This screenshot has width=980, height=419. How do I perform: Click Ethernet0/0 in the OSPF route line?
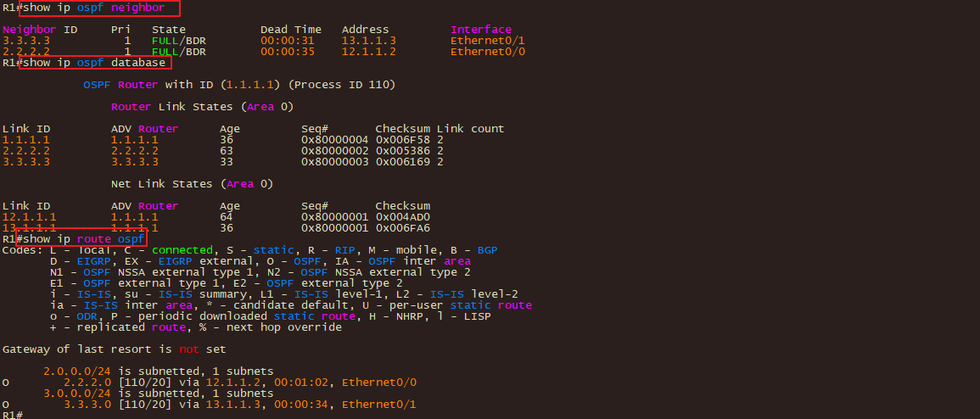(378, 383)
